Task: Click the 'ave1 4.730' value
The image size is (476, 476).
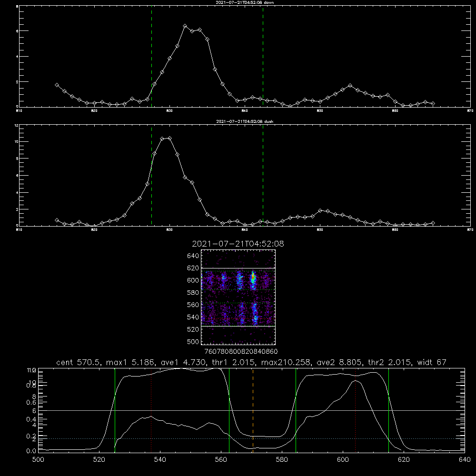Action: 182,362
